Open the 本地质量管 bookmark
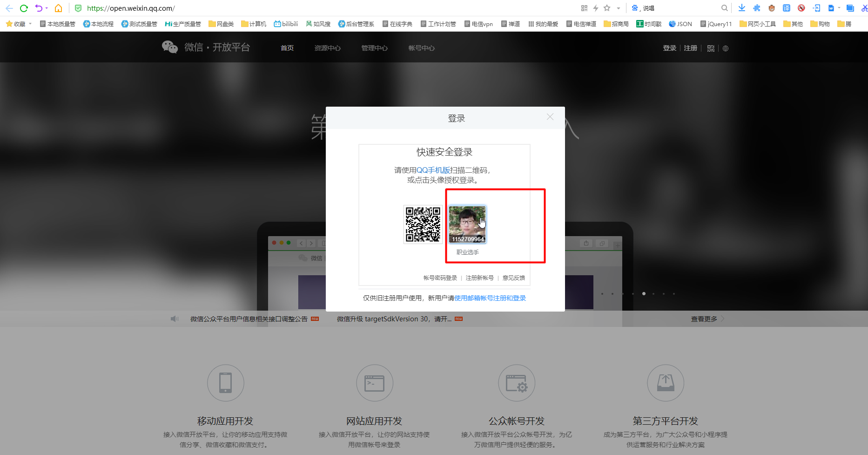 pos(58,24)
